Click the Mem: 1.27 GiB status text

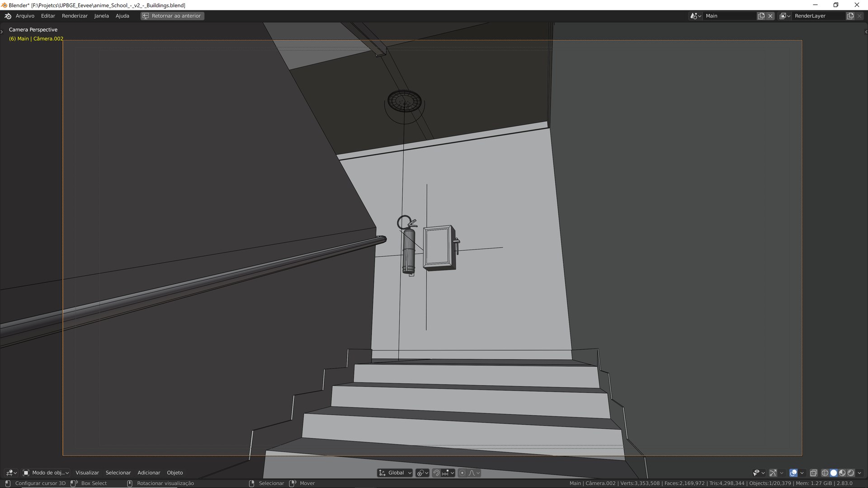click(814, 483)
